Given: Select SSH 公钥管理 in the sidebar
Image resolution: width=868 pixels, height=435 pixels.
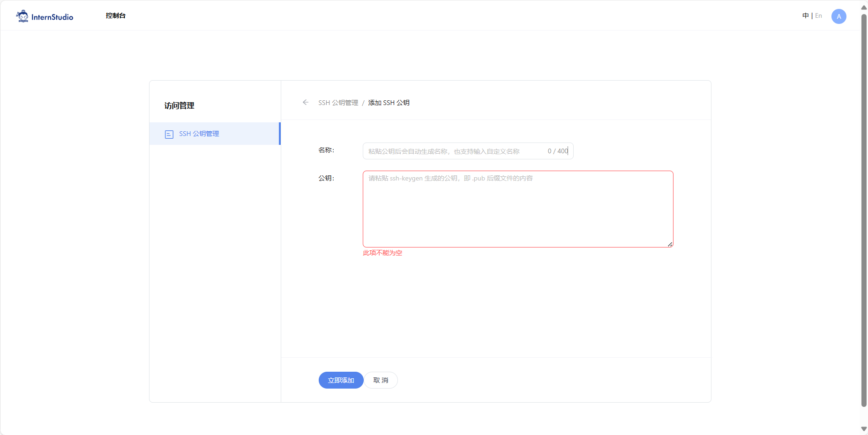Looking at the screenshot, I should (x=199, y=134).
